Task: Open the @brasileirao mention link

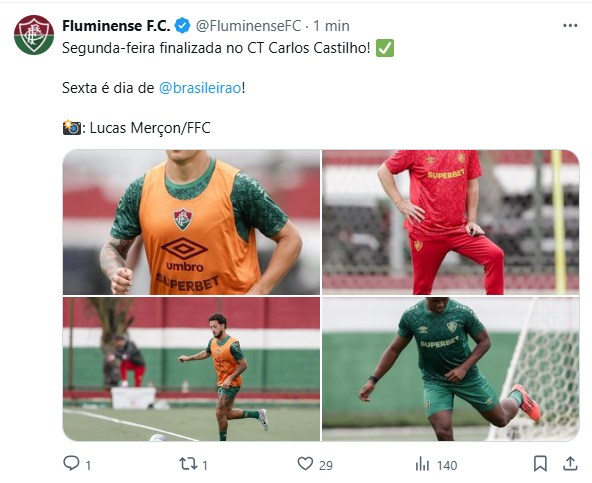Action: click(x=200, y=88)
